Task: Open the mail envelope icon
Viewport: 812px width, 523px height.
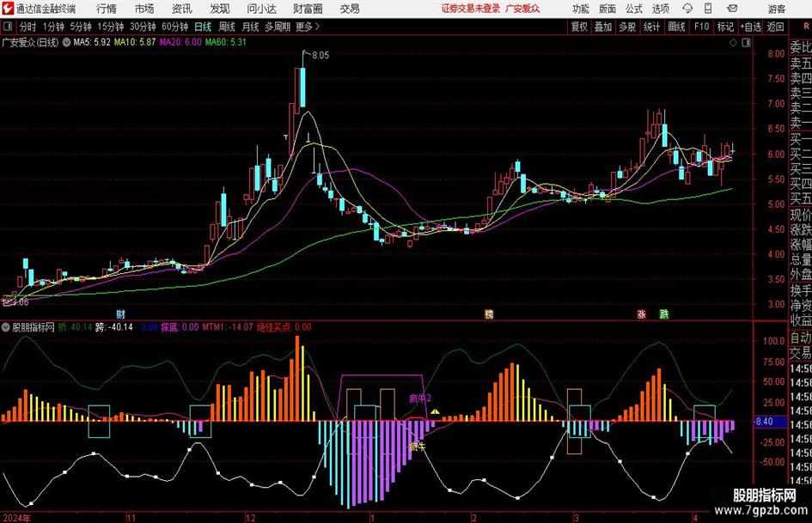Action: click(732, 9)
